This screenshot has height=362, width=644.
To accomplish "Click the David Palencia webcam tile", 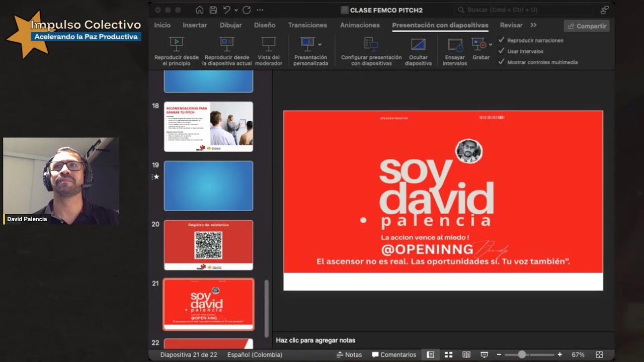I will pyautogui.click(x=61, y=181).
